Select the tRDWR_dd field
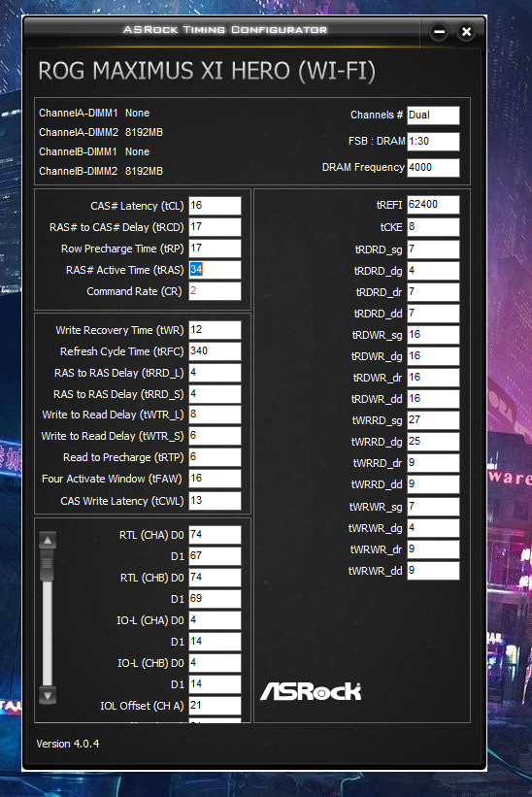The height and width of the screenshot is (797, 532). (433, 399)
